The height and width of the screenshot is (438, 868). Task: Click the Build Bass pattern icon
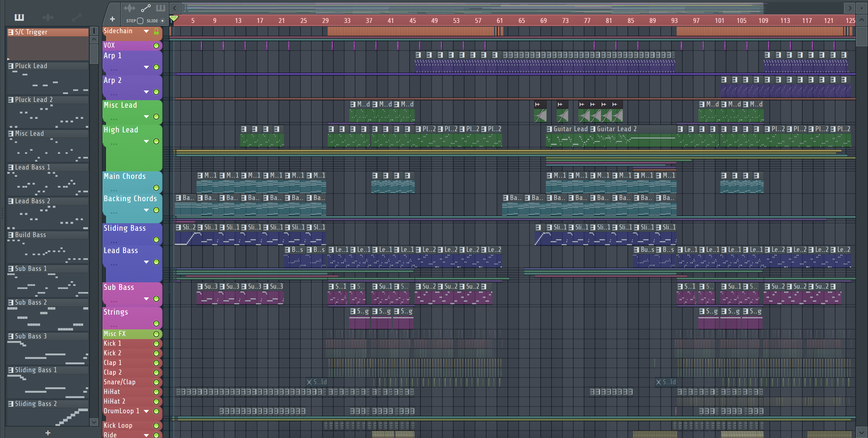pyautogui.click(x=11, y=235)
